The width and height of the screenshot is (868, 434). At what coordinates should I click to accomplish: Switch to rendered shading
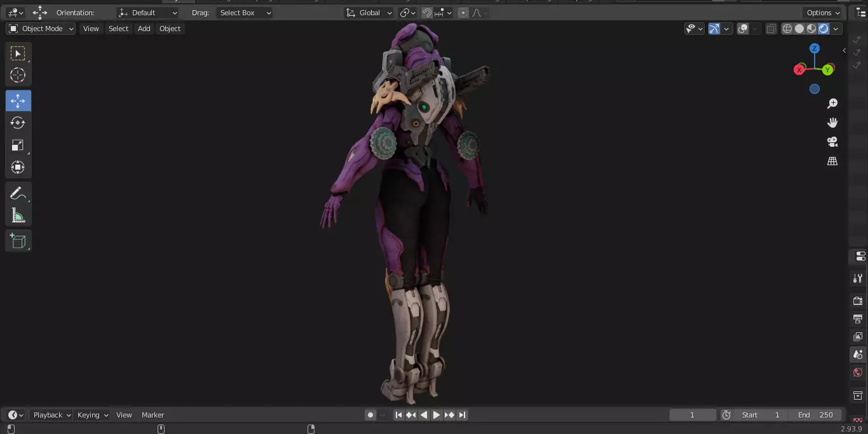click(824, 29)
